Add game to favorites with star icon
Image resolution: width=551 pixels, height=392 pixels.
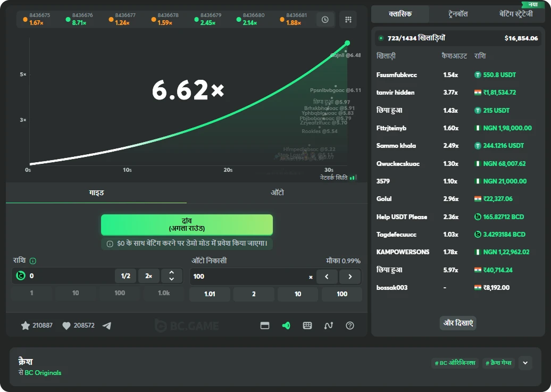[25, 326]
